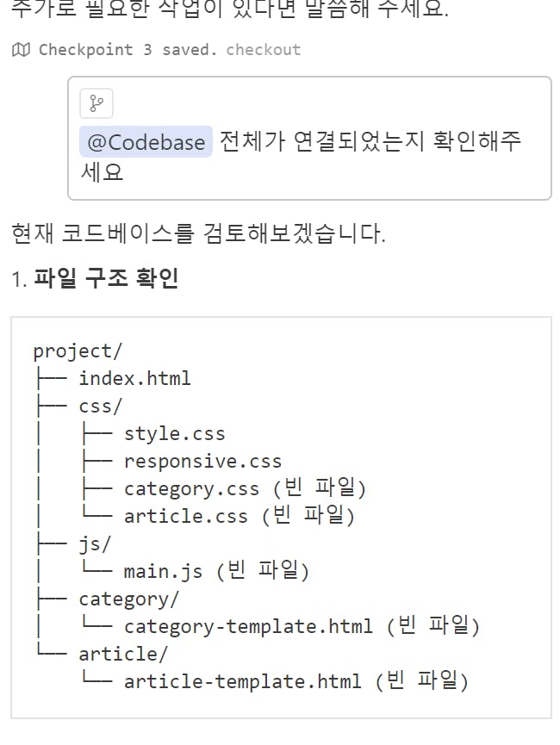The height and width of the screenshot is (745, 560).
Task: Select category-template.html in the listing
Action: 248,626
